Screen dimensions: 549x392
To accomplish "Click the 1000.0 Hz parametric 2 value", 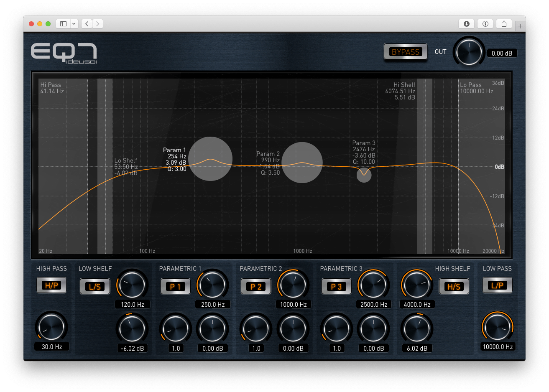I will [293, 304].
